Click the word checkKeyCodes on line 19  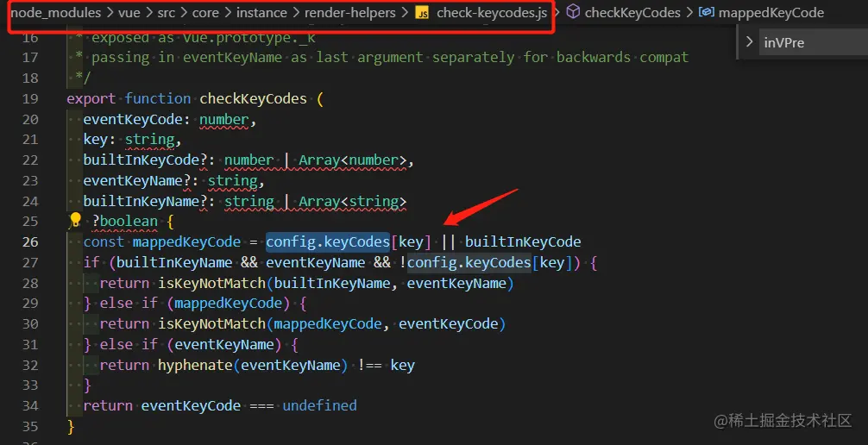[253, 99]
